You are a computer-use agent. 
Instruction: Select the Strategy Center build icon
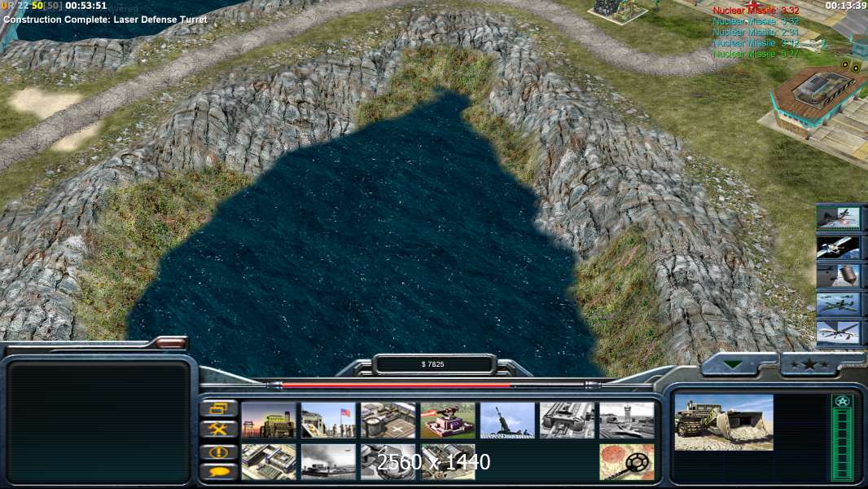pyautogui.click(x=269, y=462)
